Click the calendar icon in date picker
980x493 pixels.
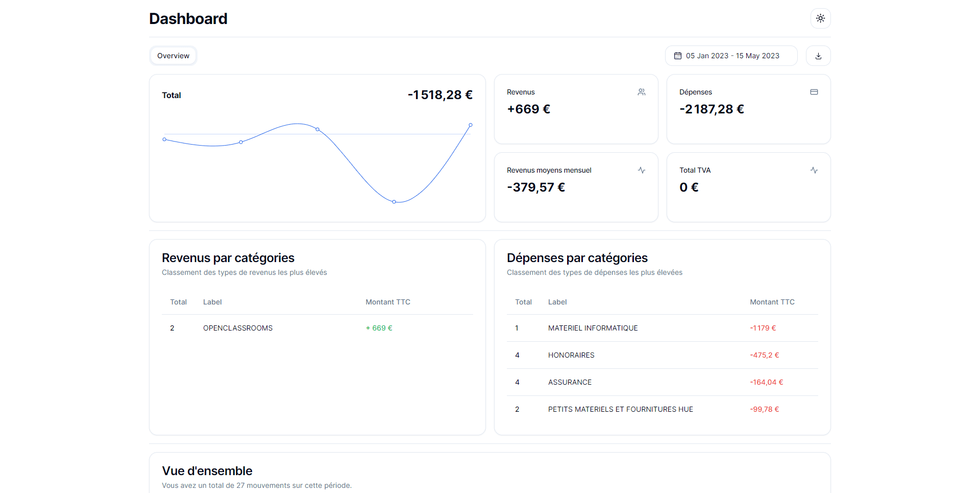678,56
